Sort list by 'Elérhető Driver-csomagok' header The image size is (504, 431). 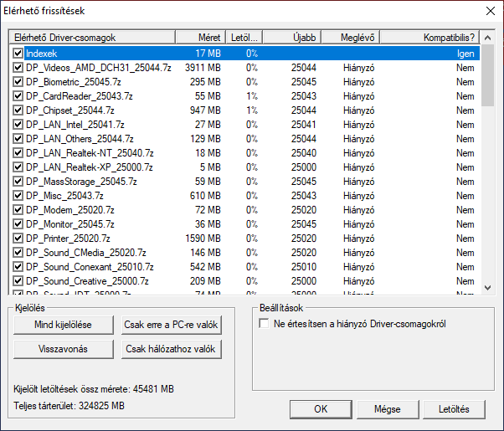pyautogui.click(x=92, y=38)
